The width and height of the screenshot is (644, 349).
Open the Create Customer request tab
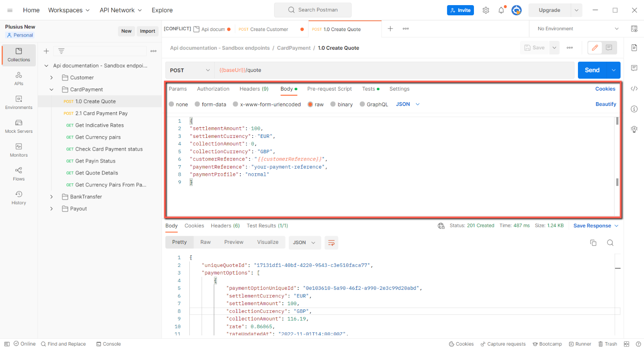click(271, 29)
